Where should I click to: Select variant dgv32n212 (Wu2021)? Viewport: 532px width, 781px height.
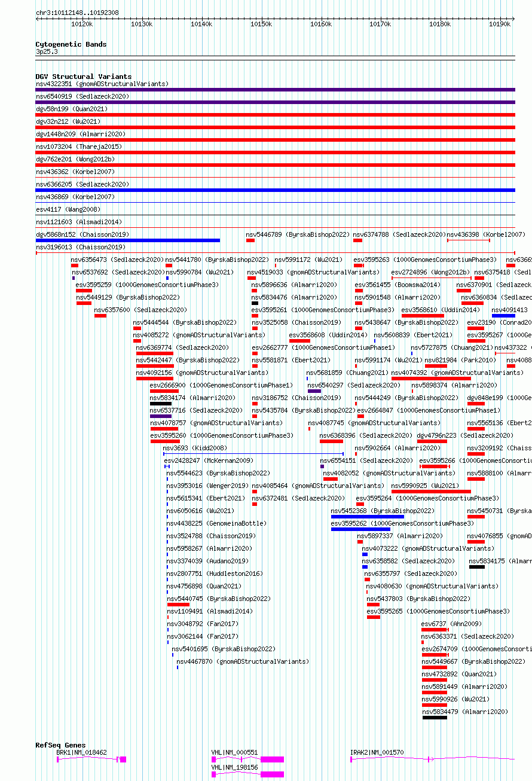(68, 122)
